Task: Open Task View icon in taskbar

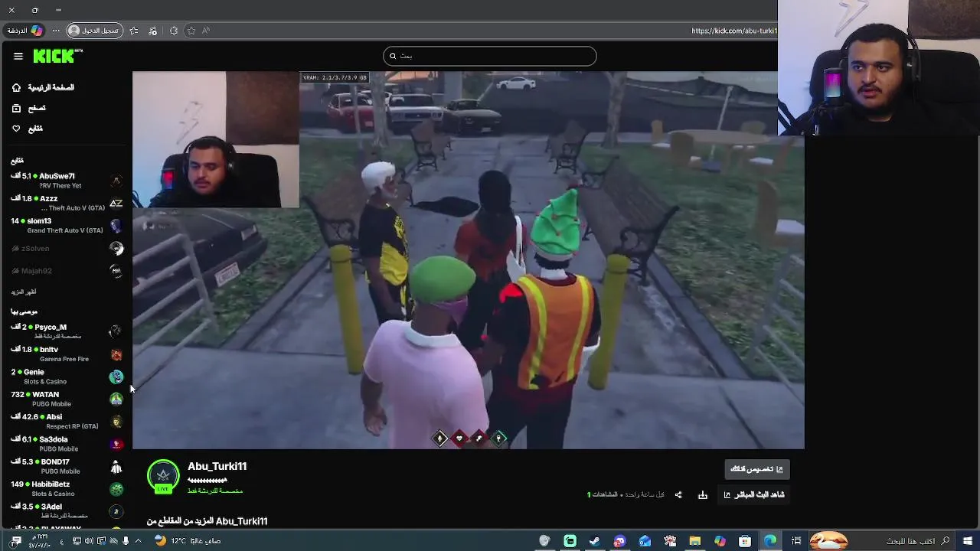Action: 796,541
